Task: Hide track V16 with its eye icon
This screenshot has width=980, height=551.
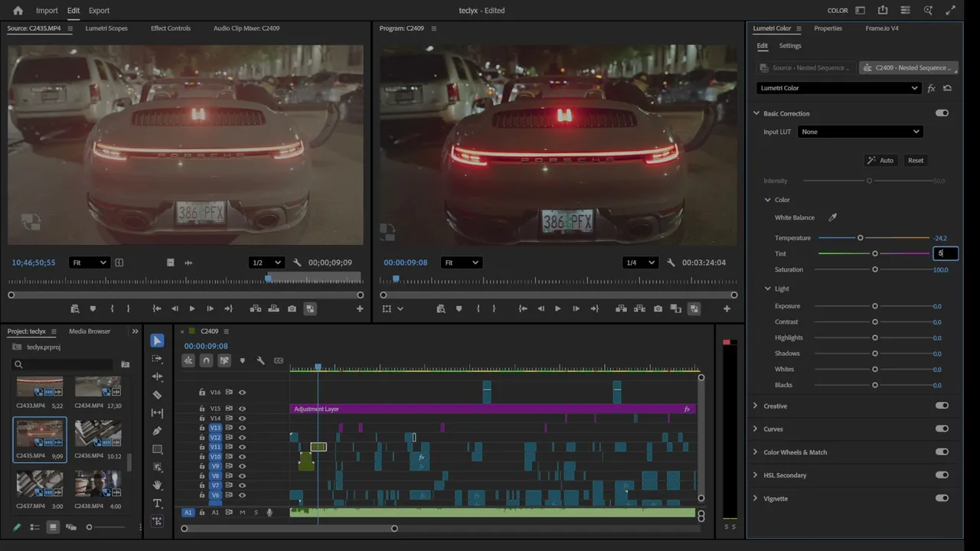Action: pos(242,393)
